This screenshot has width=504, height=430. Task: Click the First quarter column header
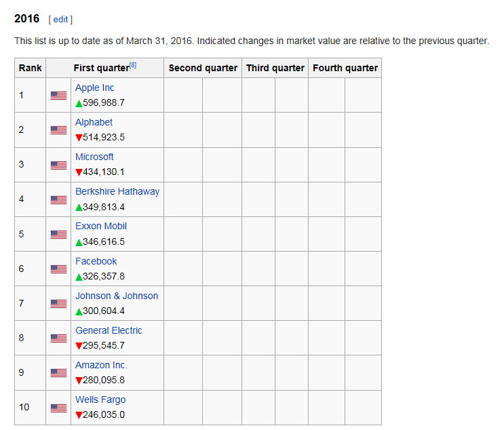coord(104,68)
